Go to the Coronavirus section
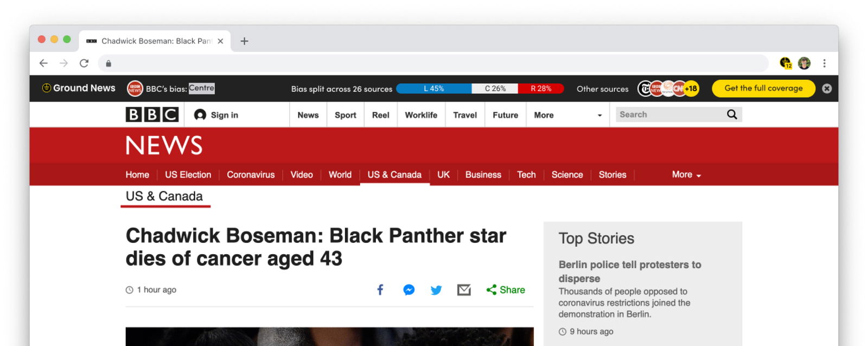 [251, 175]
